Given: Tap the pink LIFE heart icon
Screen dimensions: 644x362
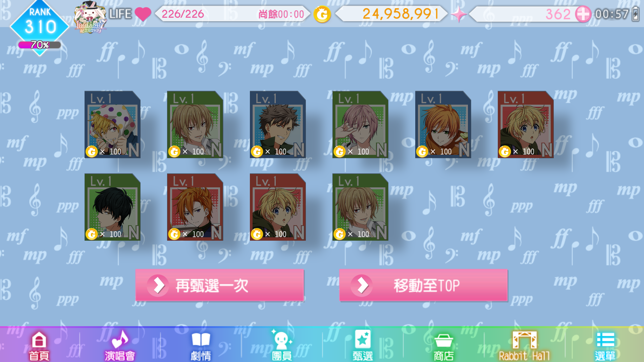Looking at the screenshot, I should [143, 14].
